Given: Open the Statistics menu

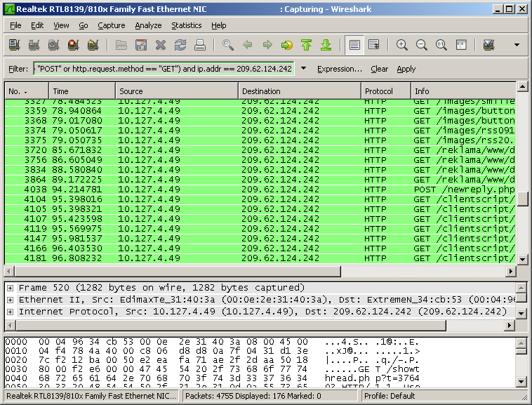Looking at the screenshot, I should pyautogui.click(x=186, y=25).
